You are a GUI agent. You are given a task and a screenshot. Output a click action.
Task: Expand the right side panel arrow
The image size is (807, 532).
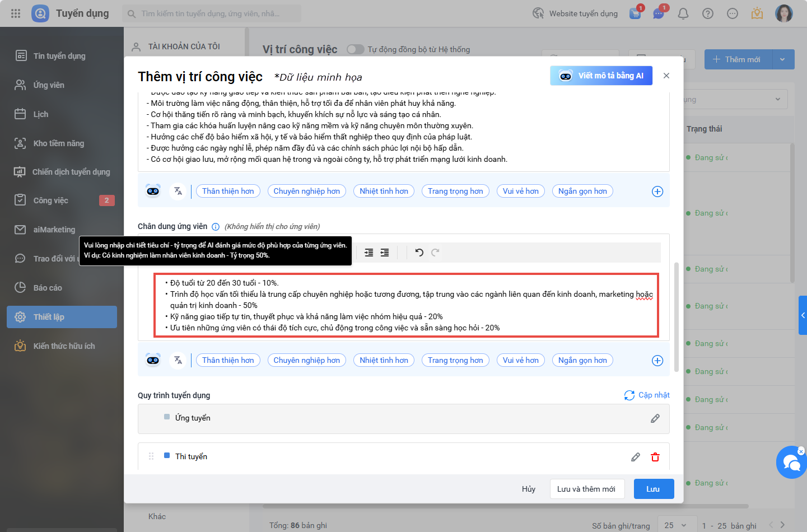803,315
